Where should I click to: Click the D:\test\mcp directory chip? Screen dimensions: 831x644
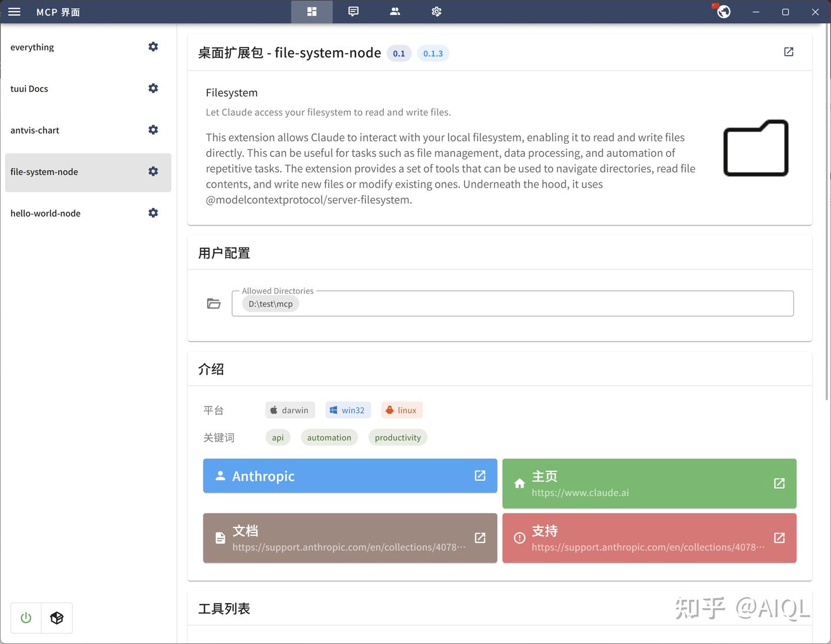[x=271, y=304]
